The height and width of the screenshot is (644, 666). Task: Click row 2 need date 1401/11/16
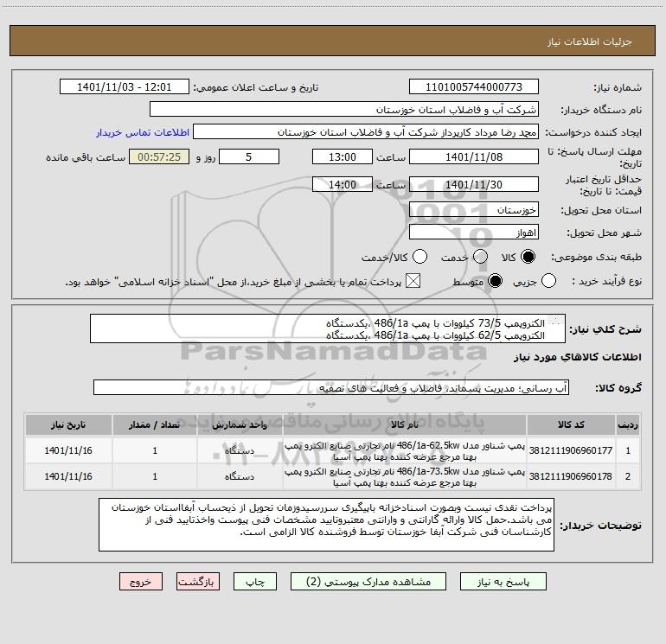coord(68,476)
